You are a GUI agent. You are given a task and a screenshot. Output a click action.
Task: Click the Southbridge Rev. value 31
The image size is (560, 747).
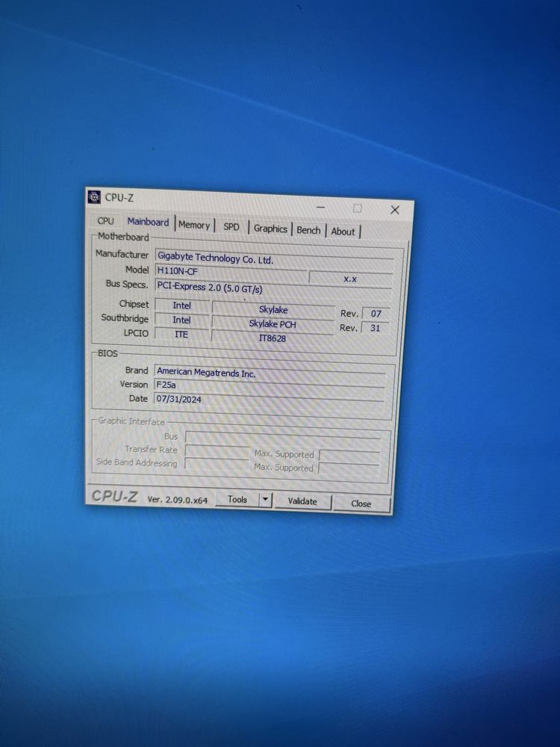pyautogui.click(x=376, y=328)
